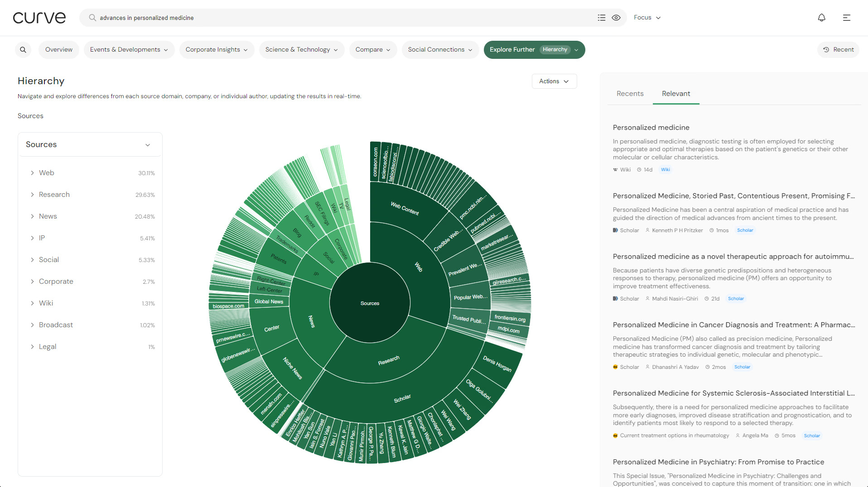Open the Explore Further Hierarchy menu
This screenshot has height=487, width=868.
pyautogui.click(x=534, y=50)
